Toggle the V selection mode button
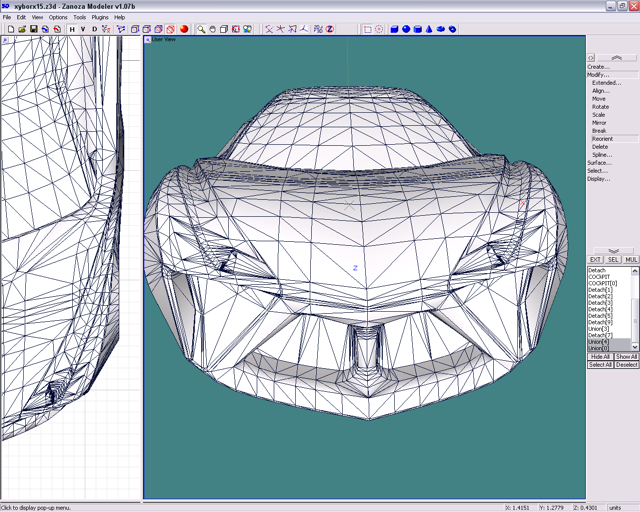640x512 pixels. pos(83,29)
